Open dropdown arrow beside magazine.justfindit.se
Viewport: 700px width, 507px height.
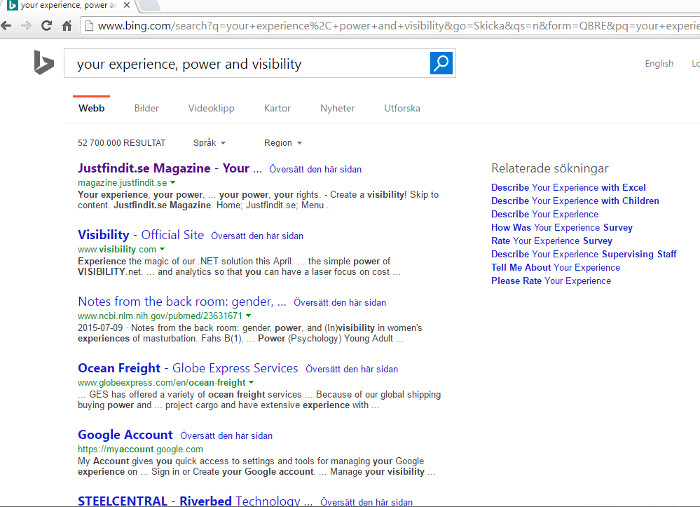pos(173,183)
